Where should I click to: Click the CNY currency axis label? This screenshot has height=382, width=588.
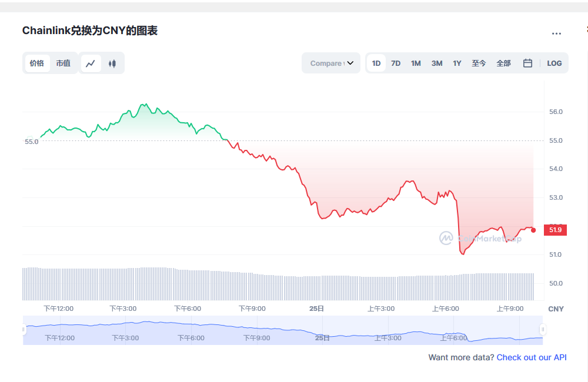click(556, 309)
